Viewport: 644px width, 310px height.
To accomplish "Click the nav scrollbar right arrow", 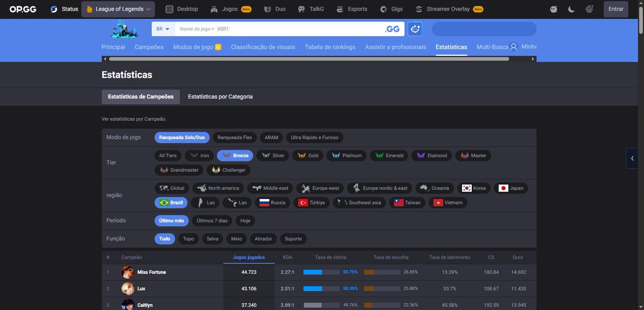I will (x=533, y=59).
